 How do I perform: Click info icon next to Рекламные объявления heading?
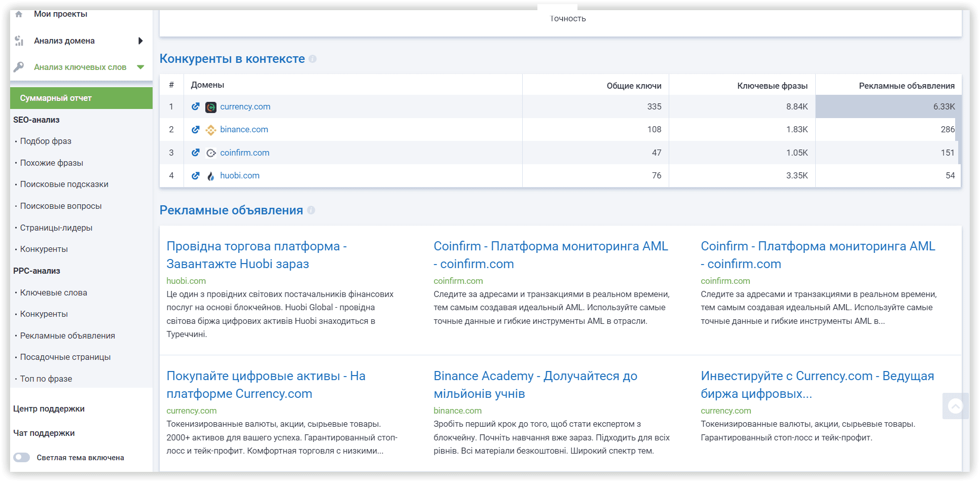(x=311, y=210)
